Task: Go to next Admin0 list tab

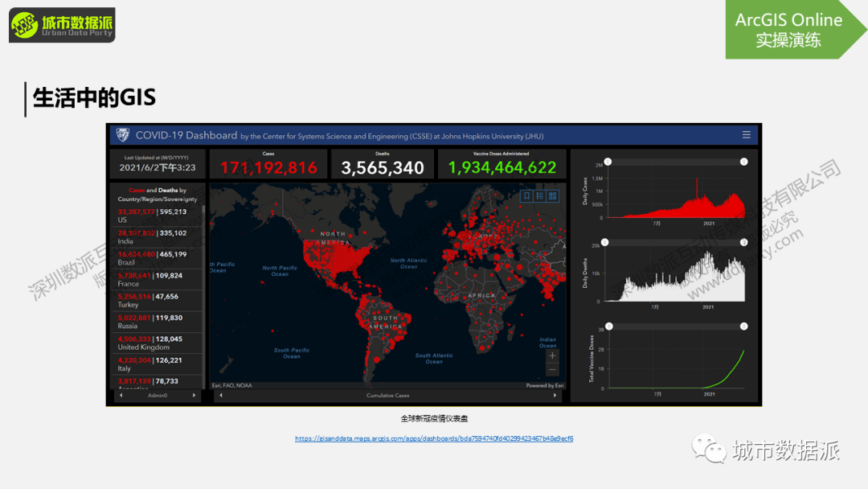Action: click(194, 396)
